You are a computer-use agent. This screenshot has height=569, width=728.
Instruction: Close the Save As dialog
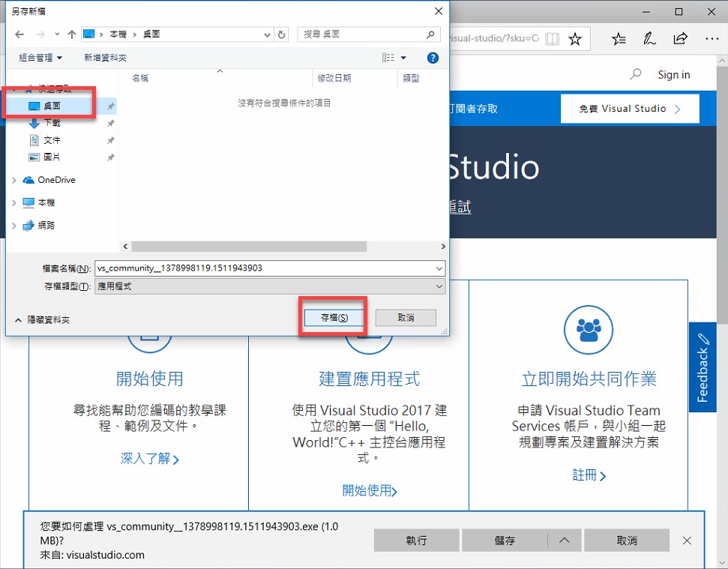pyautogui.click(x=439, y=11)
